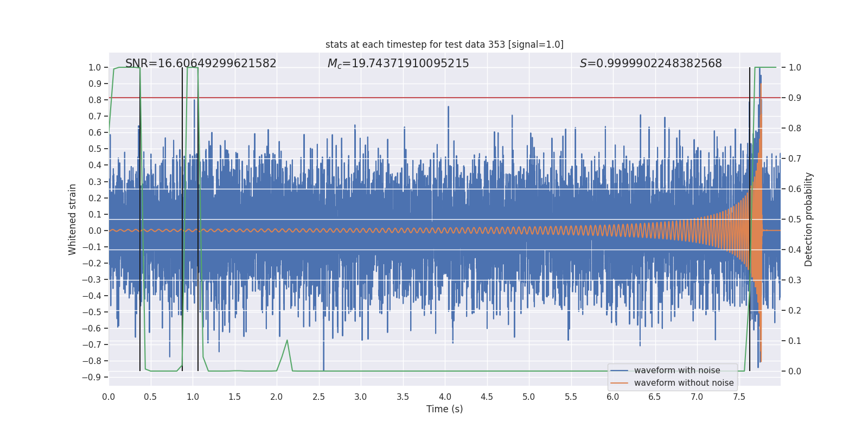
Task: Click the 0.5 tick on the Detection probability axis
Action: pos(795,219)
